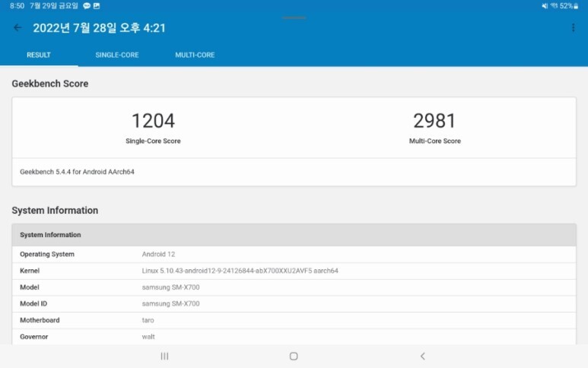Tap the Android navigation back chevron

click(x=423, y=356)
